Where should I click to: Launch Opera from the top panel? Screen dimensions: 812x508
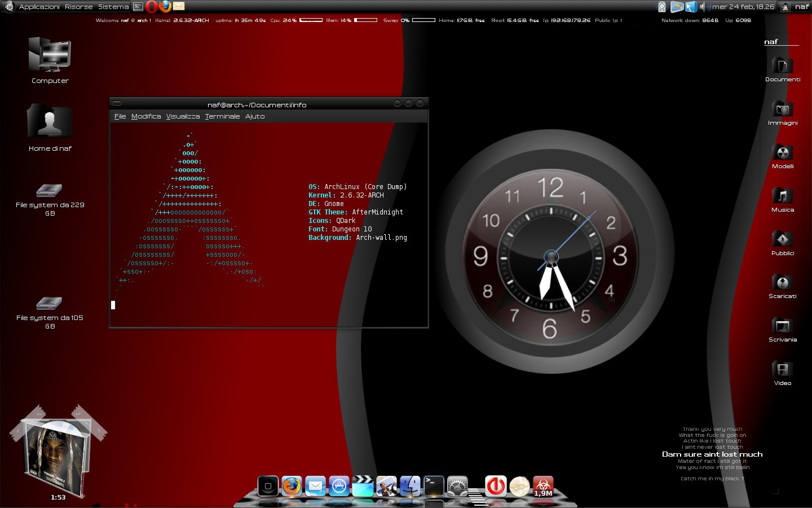click(x=152, y=7)
